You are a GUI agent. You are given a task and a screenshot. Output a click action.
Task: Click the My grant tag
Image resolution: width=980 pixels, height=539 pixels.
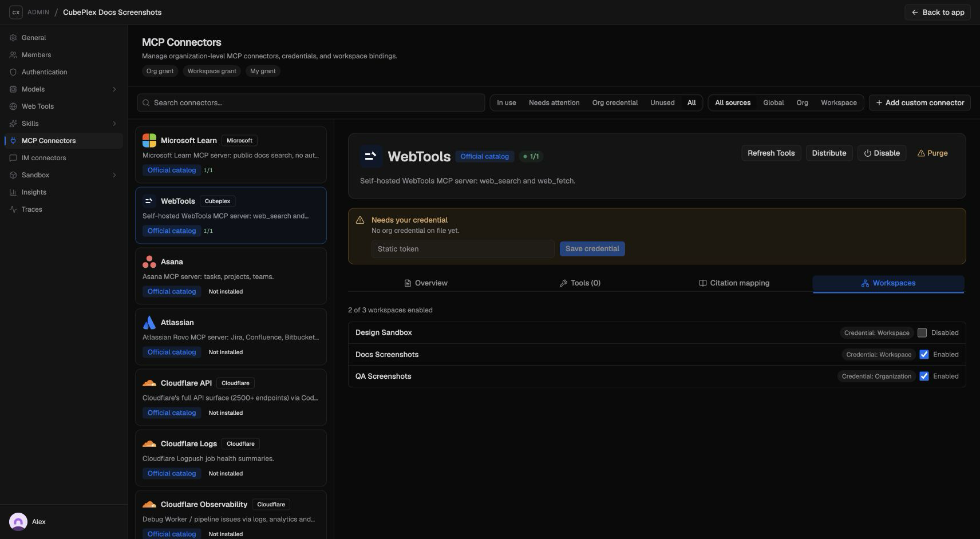263,72
